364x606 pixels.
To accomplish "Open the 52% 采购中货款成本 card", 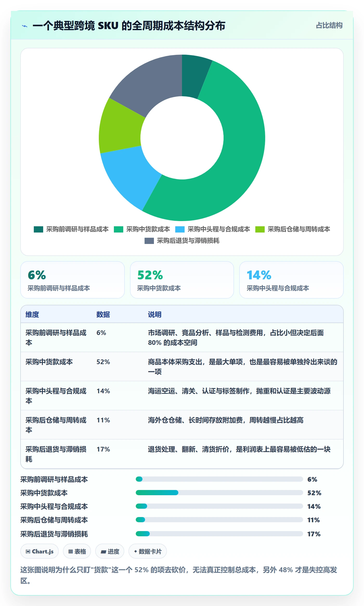I will (x=182, y=280).
